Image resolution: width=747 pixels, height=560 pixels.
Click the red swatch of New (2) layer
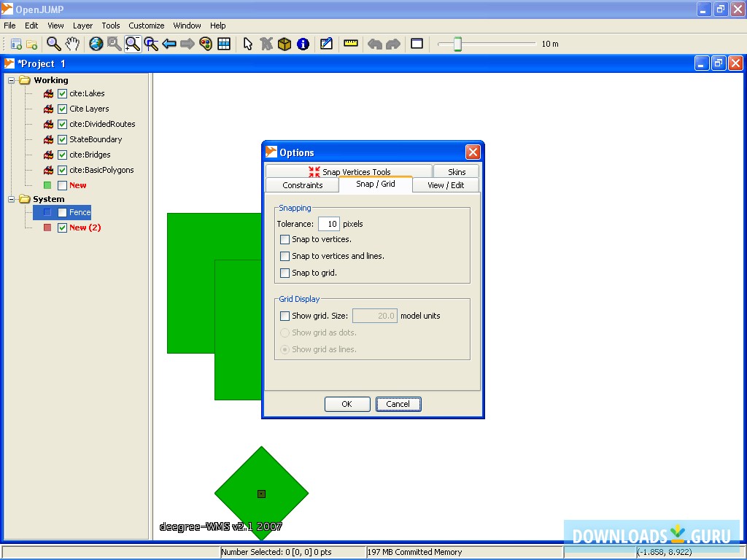tap(47, 227)
